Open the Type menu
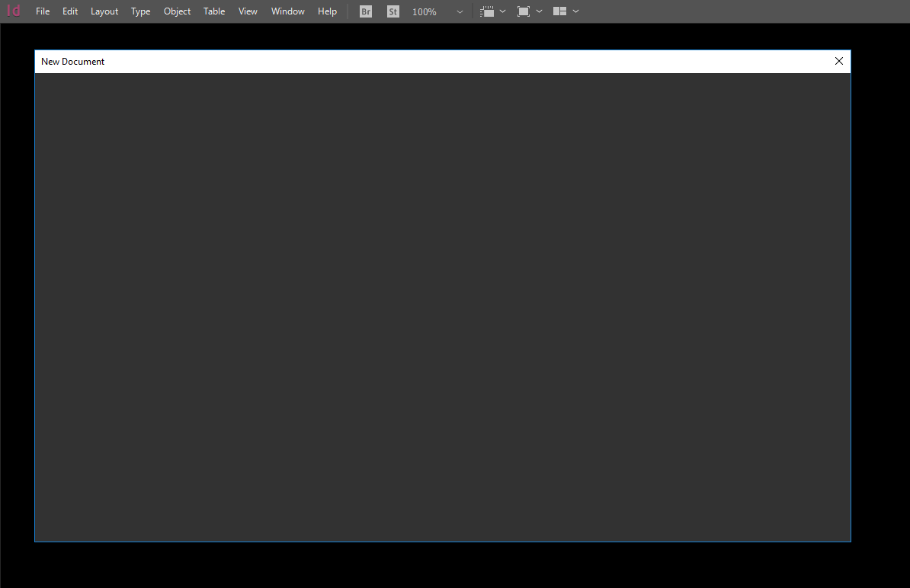This screenshot has width=910, height=588. 140,11
